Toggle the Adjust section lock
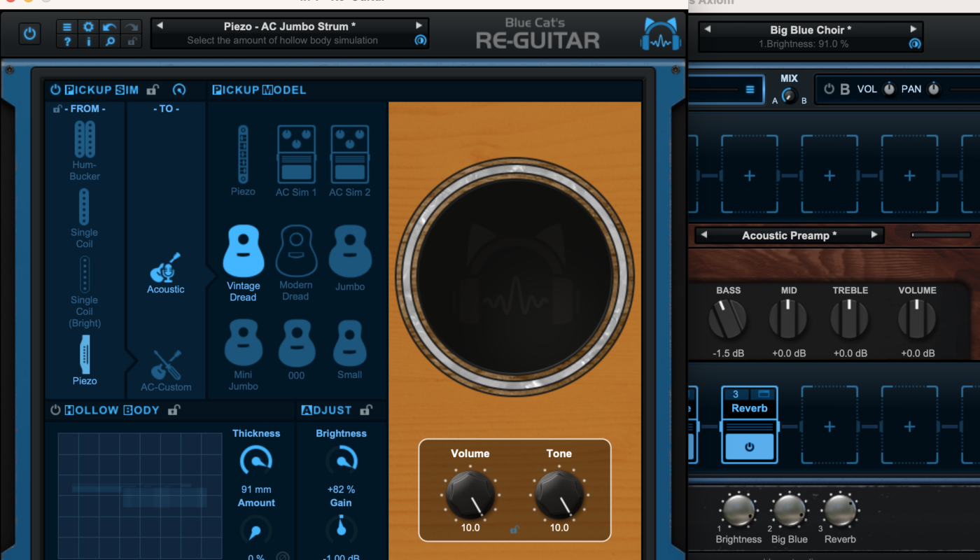This screenshot has width=980, height=560. pyautogui.click(x=365, y=410)
